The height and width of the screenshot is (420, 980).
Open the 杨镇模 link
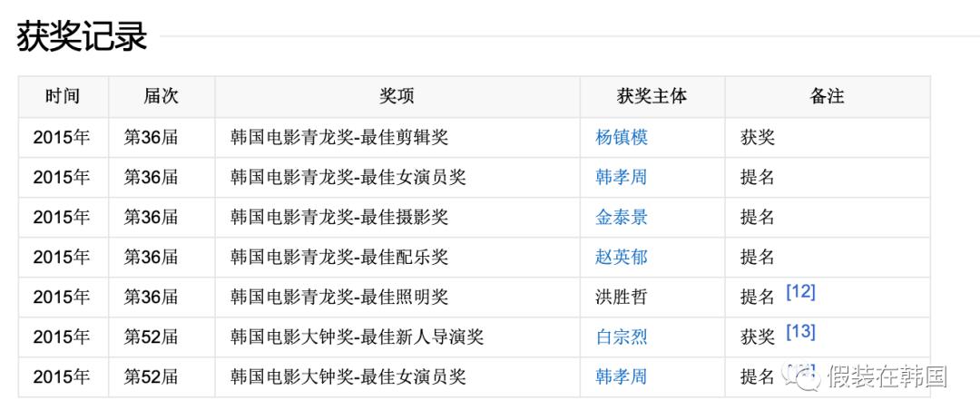[x=622, y=137]
